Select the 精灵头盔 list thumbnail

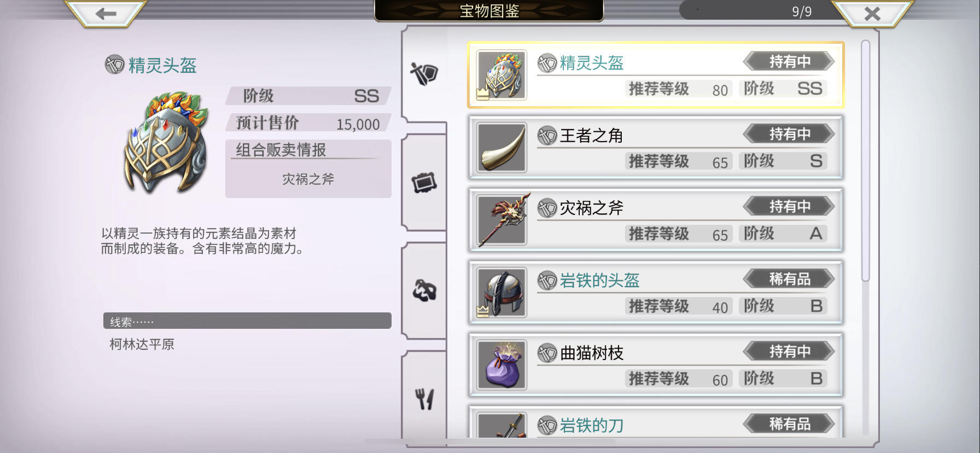[x=501, y=75]
